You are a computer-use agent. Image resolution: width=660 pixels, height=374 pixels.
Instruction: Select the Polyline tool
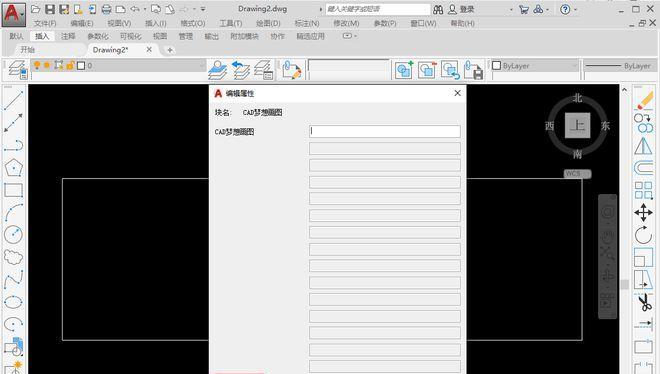pyautogui.click(x=13, y=146)
